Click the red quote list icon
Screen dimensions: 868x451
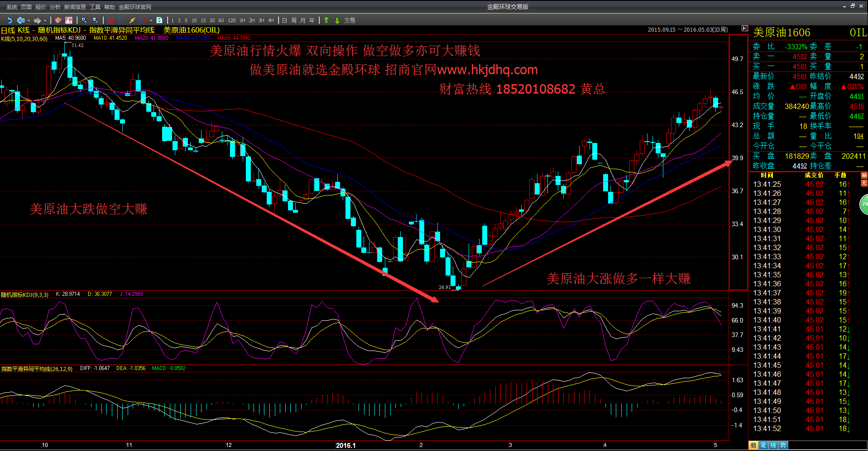click(110, 20)
